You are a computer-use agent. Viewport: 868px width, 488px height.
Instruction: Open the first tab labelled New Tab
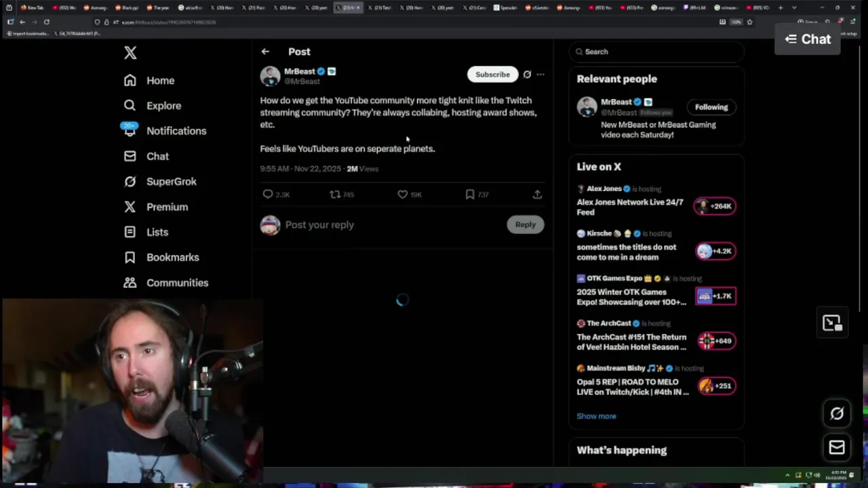click(33, 7)
